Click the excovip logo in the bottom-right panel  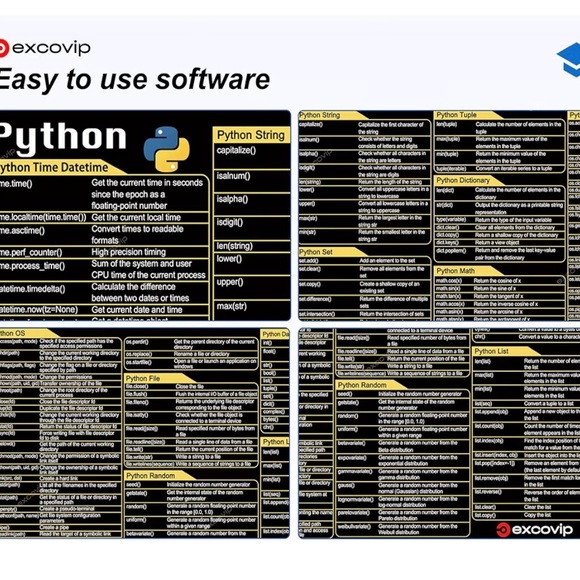pos(534,530)
